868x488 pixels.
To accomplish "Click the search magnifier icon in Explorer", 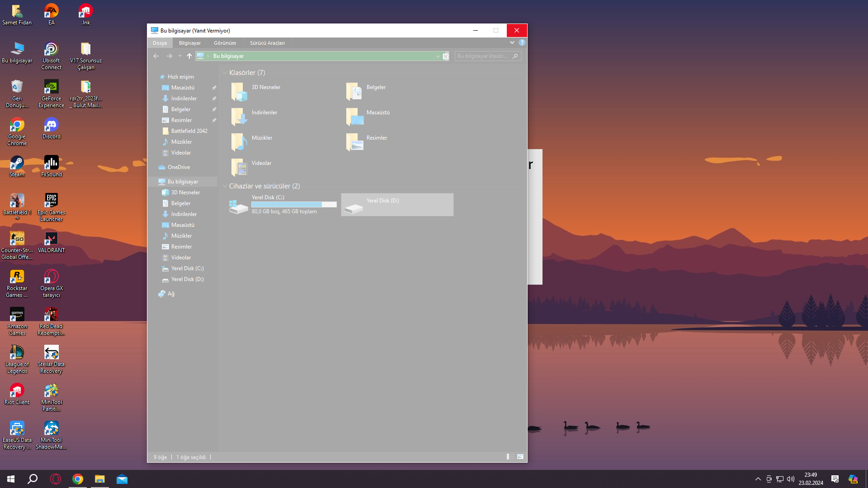I will click(x=515, y=56).
